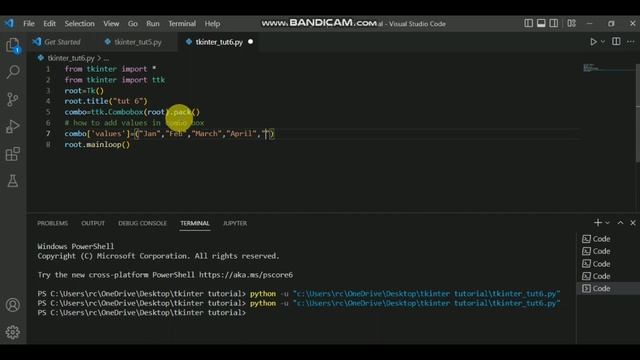Open terminal launch profile dropdown arrow

[x=607, y=223]
